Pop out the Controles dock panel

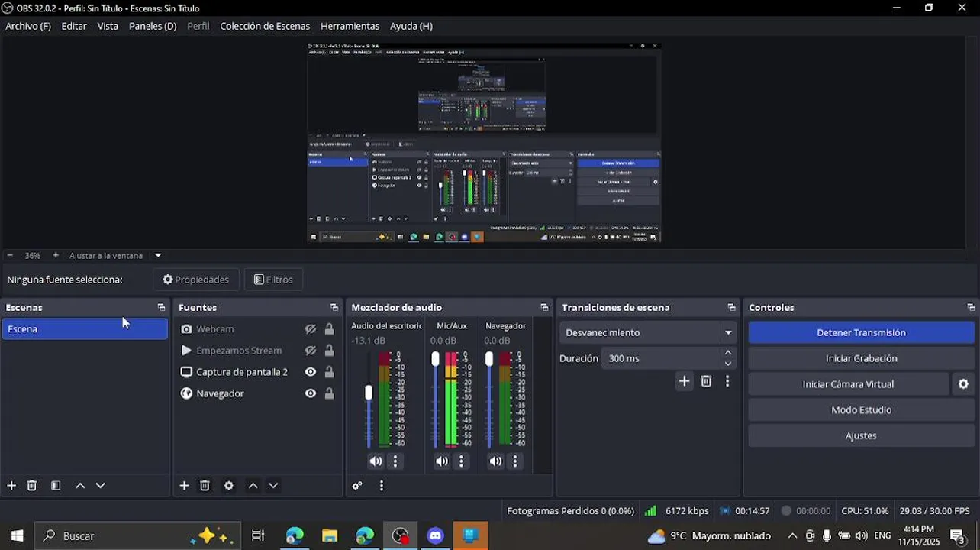click(971, 308)
